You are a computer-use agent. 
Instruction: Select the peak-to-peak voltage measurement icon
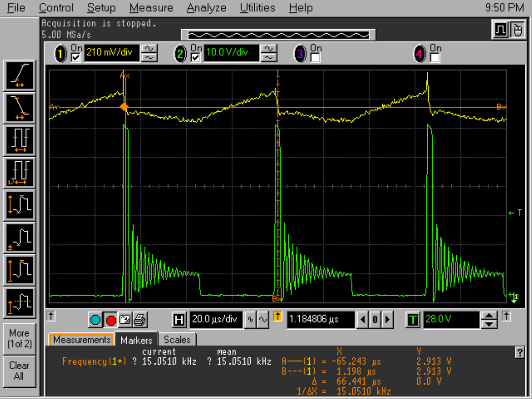coord(20,205)
